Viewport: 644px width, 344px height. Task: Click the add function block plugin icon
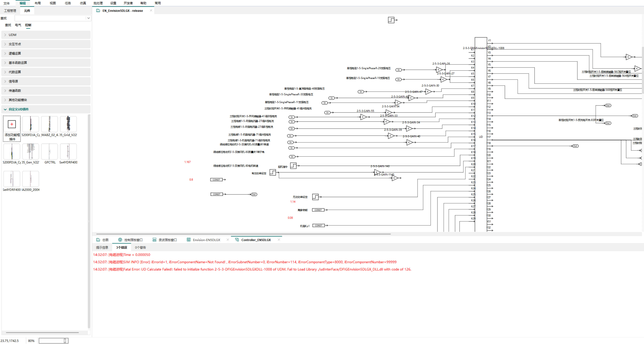click(12, 124)
